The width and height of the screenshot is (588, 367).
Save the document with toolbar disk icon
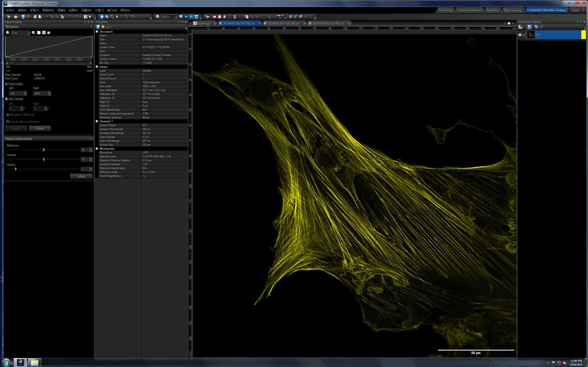click(x=23, y=17)
